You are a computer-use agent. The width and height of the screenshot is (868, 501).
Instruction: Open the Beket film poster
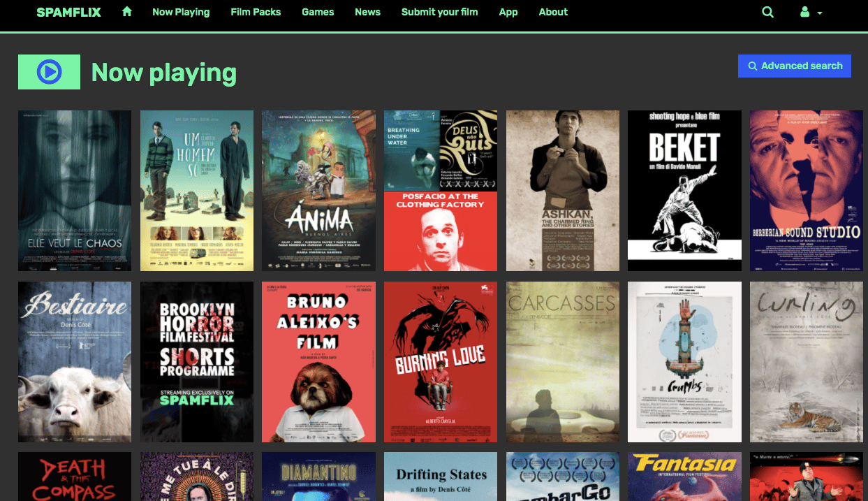pos(684,191)
